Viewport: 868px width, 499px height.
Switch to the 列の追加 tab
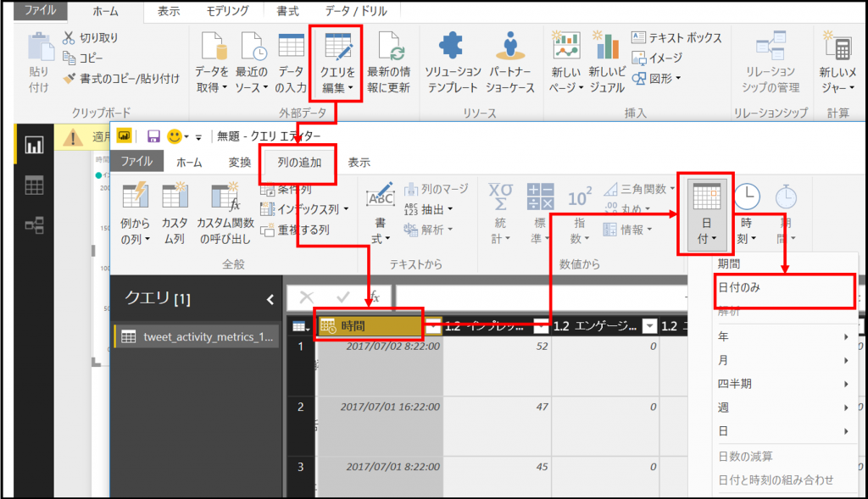298,163
